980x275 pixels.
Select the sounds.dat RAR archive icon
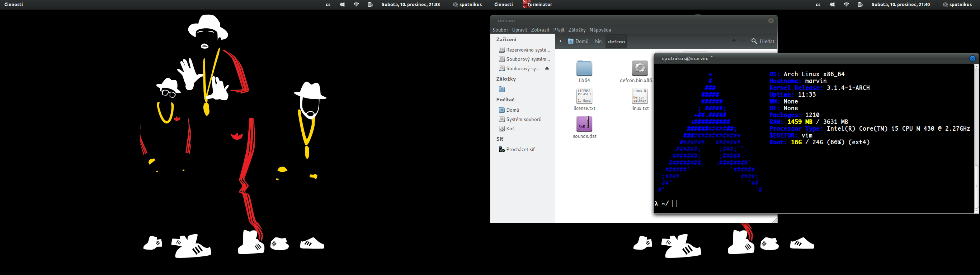[584, 124]
